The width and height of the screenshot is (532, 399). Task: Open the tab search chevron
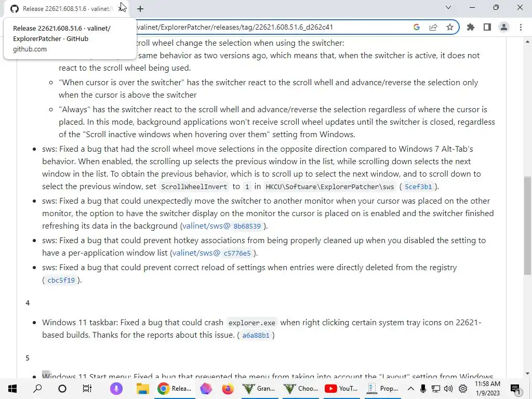point(448,7)
